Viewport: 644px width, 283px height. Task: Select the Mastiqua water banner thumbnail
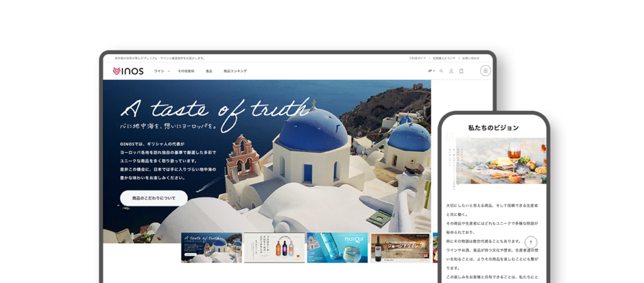click(x=337, y=248)
